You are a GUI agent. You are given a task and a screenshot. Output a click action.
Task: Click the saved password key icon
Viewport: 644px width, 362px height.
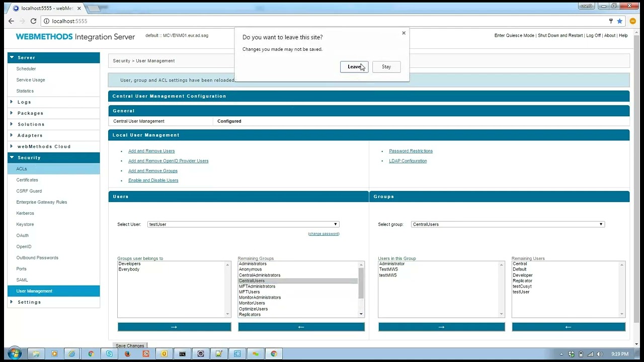[611, 21]
